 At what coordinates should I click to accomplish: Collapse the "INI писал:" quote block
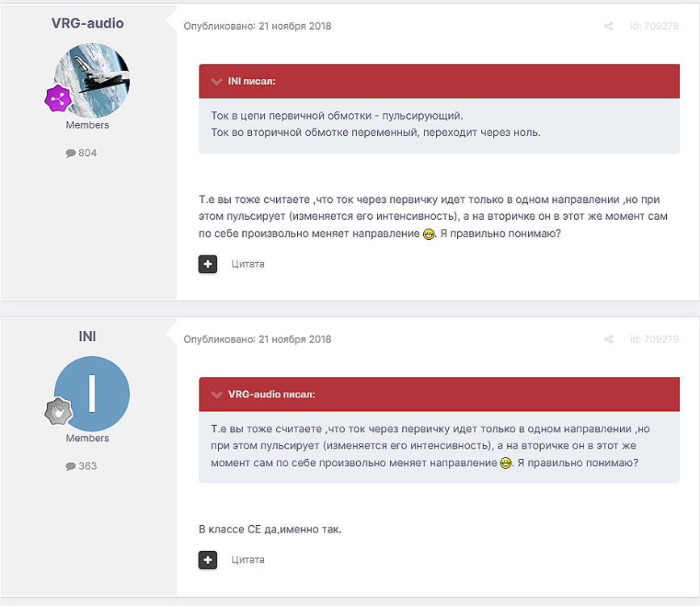(x=216, y=82)
